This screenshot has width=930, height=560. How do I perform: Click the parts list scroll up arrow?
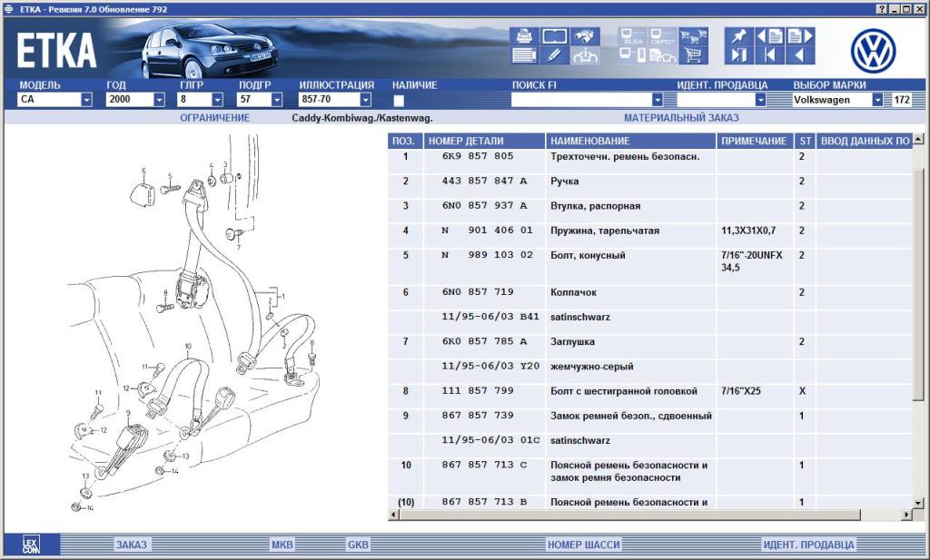click(x=918, y=139)
